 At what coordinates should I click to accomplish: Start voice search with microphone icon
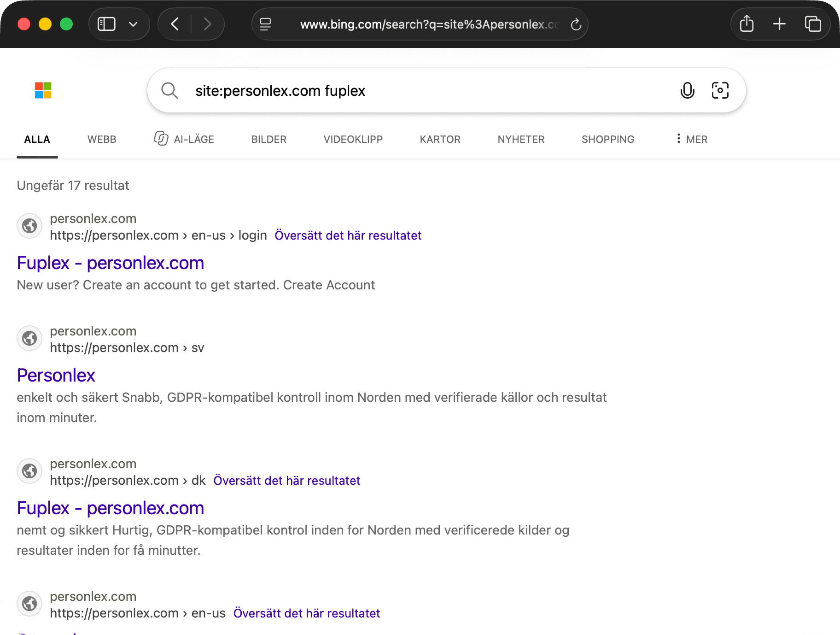[x=688, y=90]
